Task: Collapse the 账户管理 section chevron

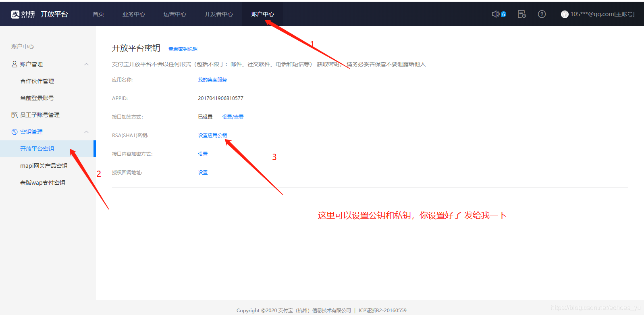Action: [86, 64]
